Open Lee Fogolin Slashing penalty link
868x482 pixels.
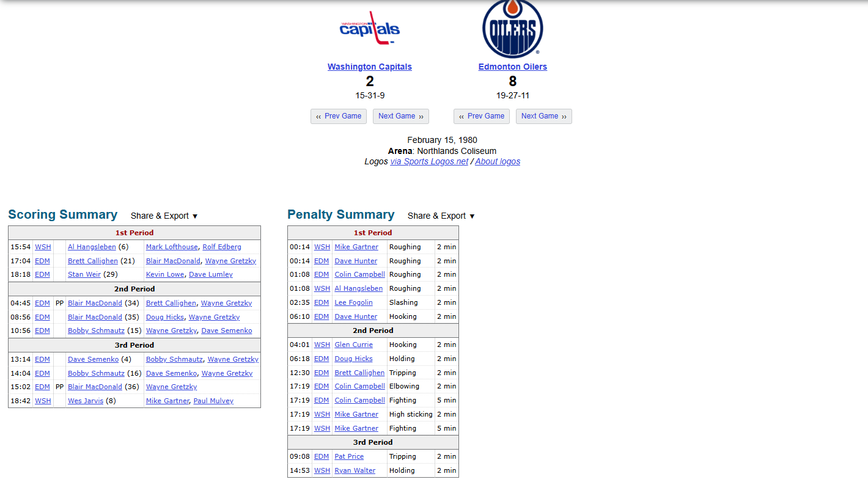(353, 302)
